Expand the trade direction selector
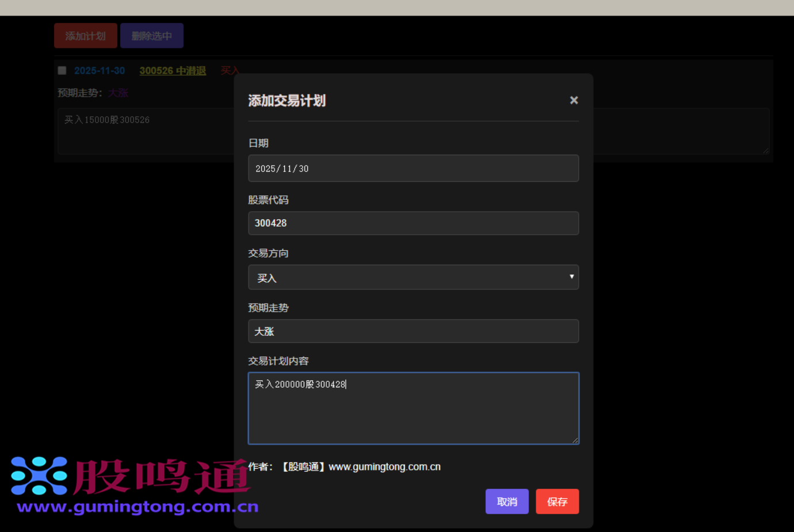 [414, 277]
